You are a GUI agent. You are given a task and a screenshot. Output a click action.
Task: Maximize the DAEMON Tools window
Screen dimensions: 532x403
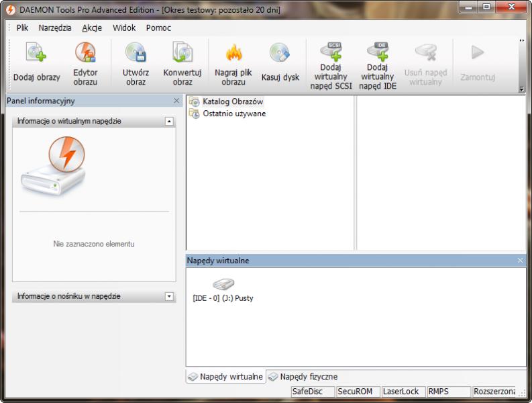(x=486, y=7)
